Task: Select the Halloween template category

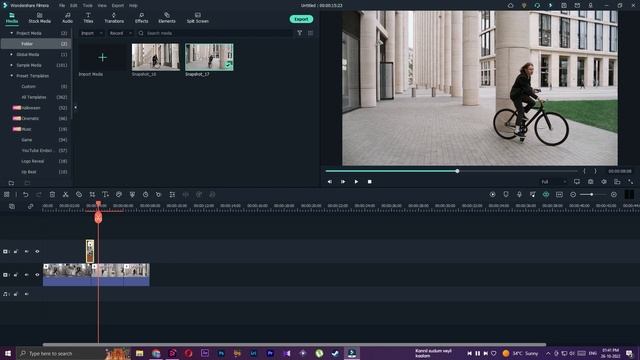Action: coord(31,108)
